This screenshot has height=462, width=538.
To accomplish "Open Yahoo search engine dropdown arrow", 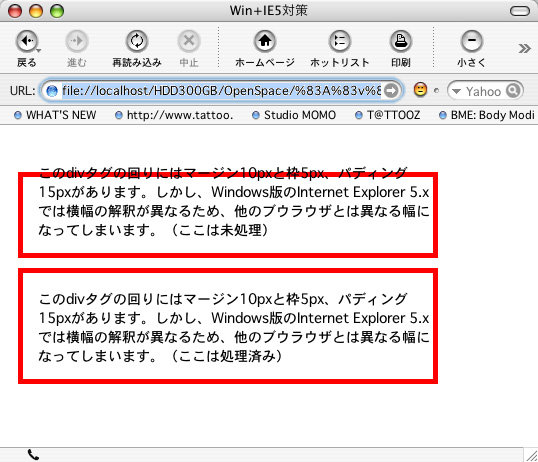I will tap(456, 91).
